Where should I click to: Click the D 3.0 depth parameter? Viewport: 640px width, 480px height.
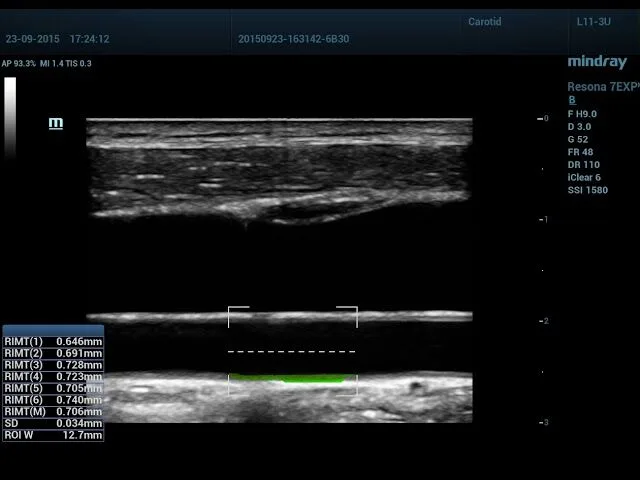(579, 127)
